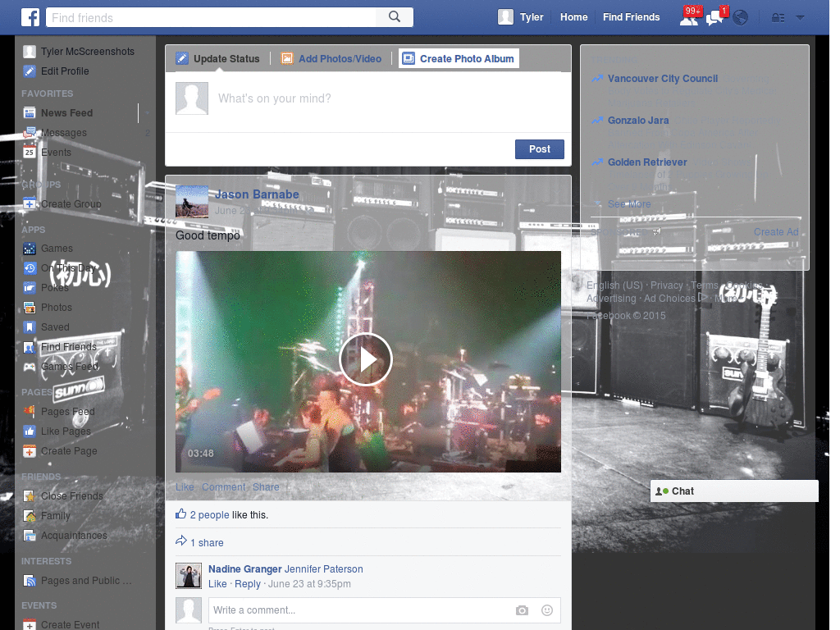This screenshot has height=630, width=840.
Task: Click Share under the video post
Action: [266, 487]
